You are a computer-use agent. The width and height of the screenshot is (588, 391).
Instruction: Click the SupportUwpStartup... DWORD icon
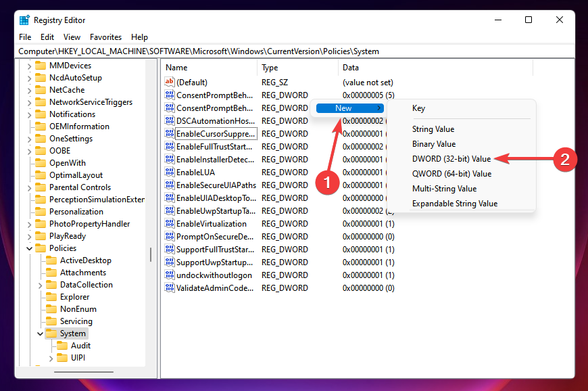(170, 262)
